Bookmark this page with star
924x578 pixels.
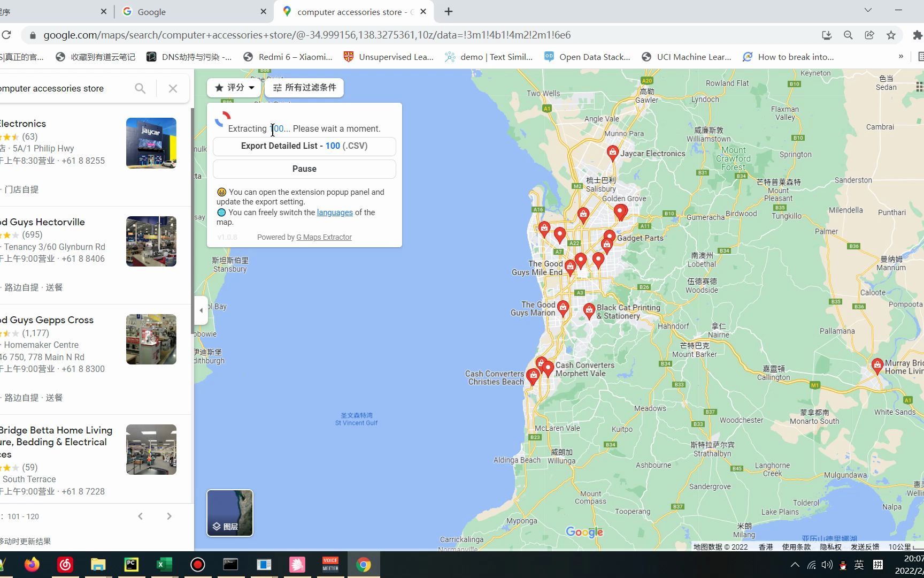[x=891, y=35]
